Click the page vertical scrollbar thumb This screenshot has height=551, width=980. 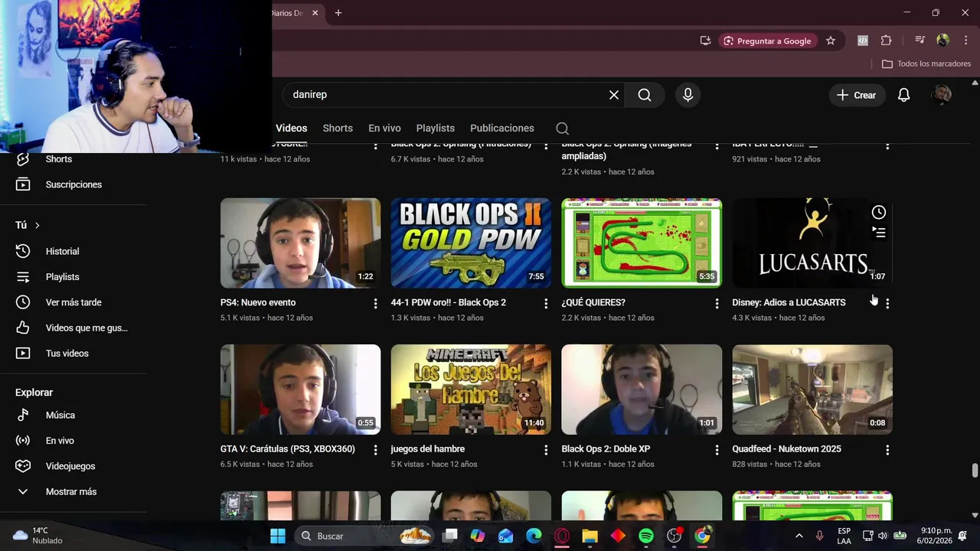[975, 470]
